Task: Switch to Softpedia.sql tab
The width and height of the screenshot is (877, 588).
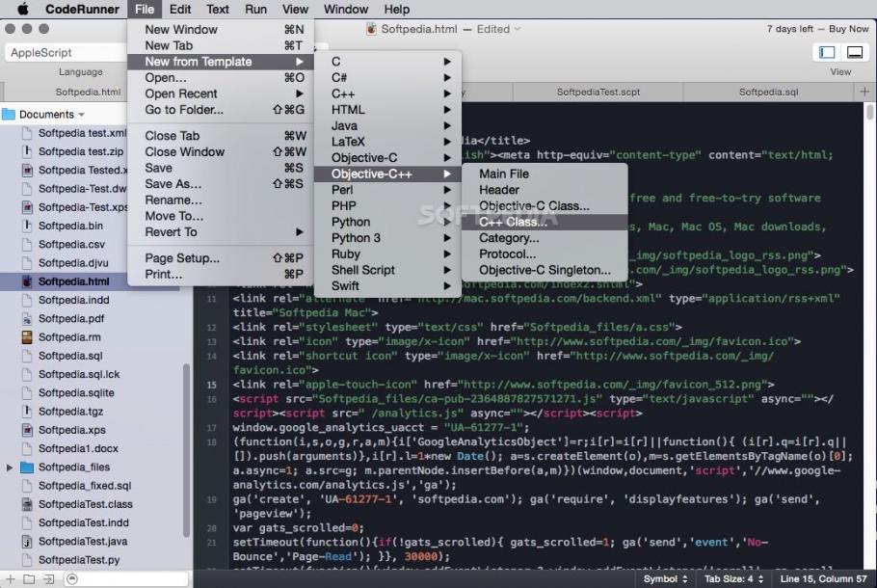Action: pyautogui.click(x=768, y=92)
